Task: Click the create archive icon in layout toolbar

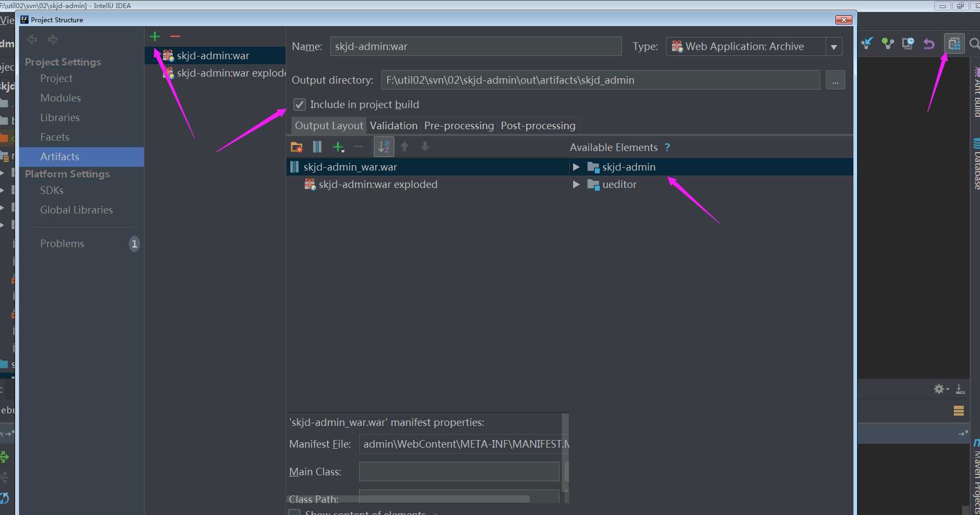Action: tap(317, 147)
